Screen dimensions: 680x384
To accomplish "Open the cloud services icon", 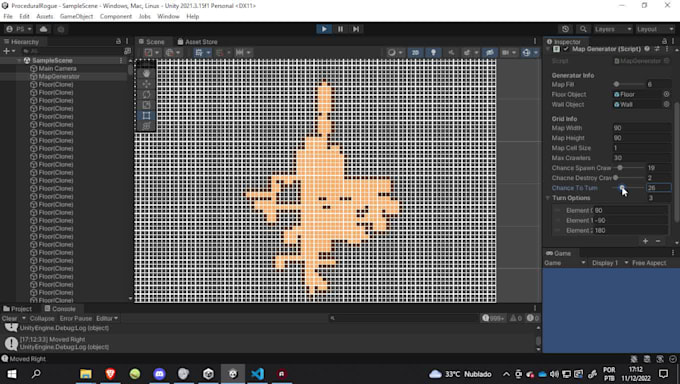I will [43, 29].
